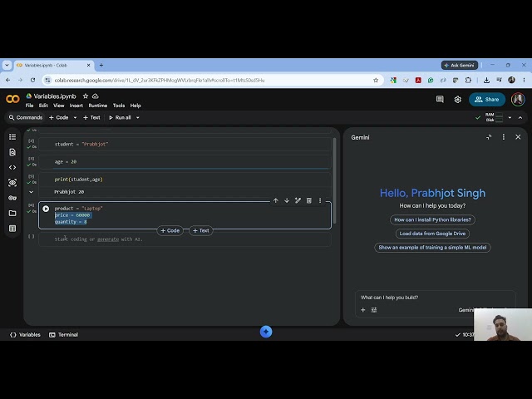Click the notebook vertical scrollbar
The image size is (532, 399).
pyautogui.click(x=334, y=180)
